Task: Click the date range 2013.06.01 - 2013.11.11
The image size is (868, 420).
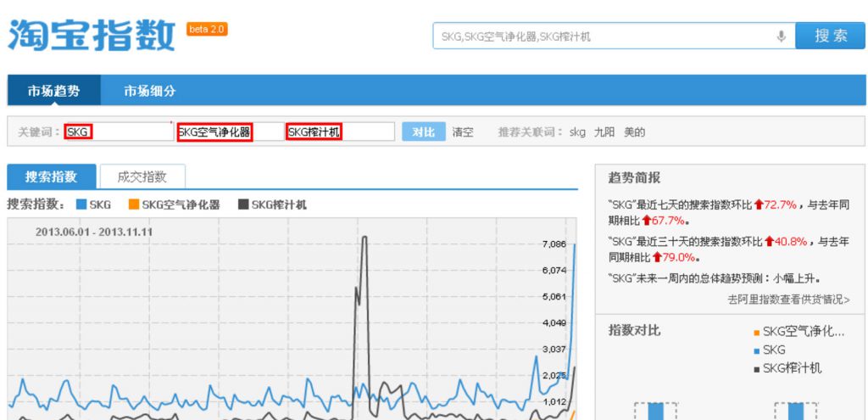Action: (x=93, y=232)
